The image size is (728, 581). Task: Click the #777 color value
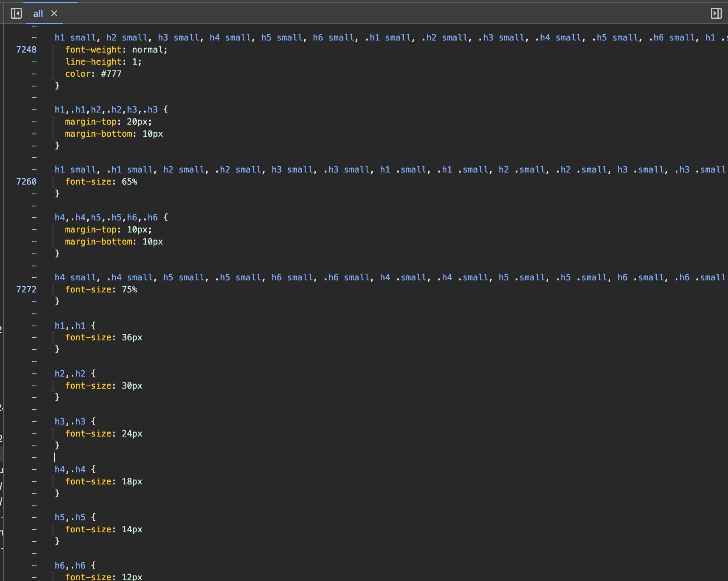tap(111, 74)
